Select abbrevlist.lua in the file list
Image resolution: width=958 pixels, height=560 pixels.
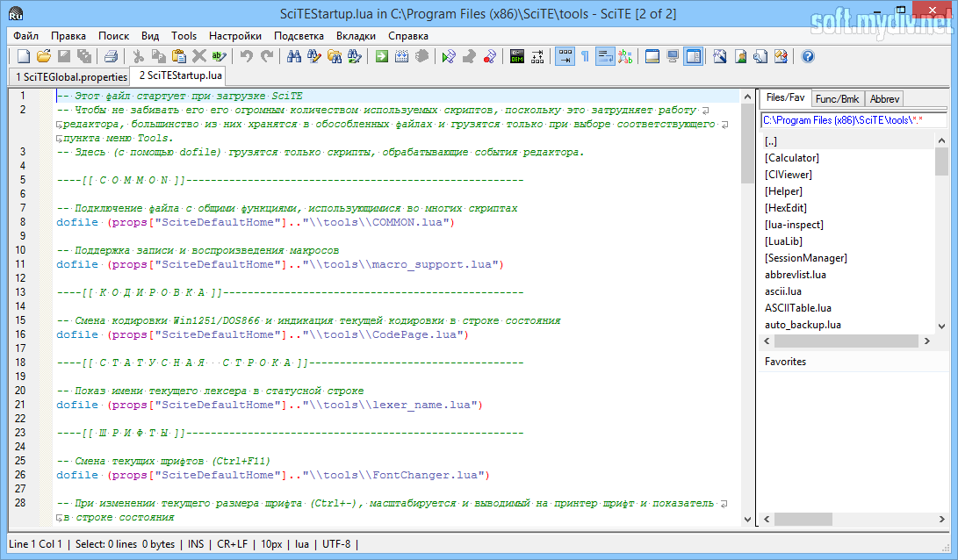click(x=796, y=275)
